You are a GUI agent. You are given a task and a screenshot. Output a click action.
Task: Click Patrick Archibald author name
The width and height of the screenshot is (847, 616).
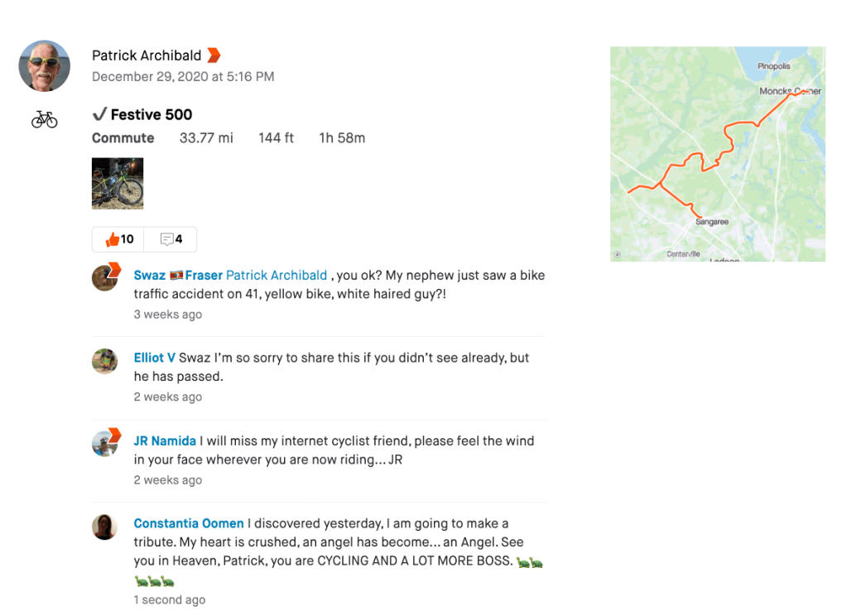tap(147, 55)
